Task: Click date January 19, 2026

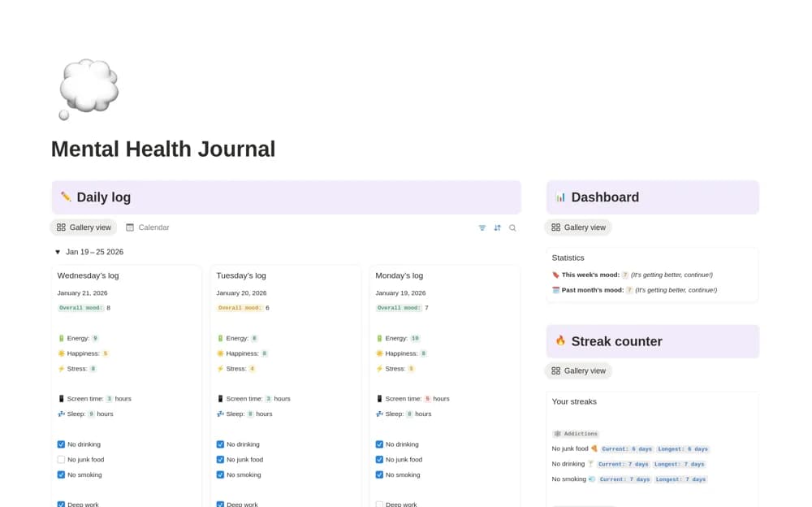Action: 400,292
